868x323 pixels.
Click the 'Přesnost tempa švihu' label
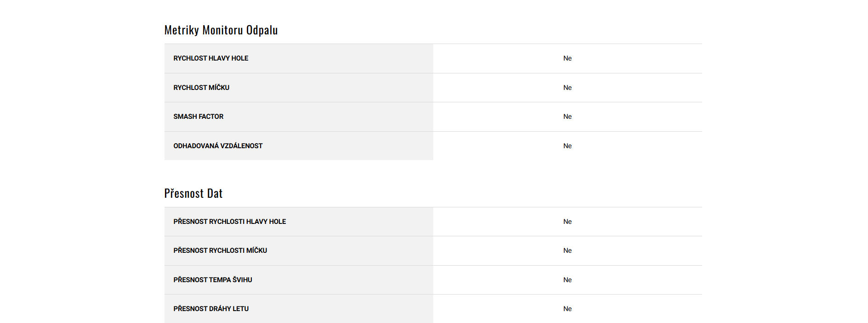click(213, 280)
